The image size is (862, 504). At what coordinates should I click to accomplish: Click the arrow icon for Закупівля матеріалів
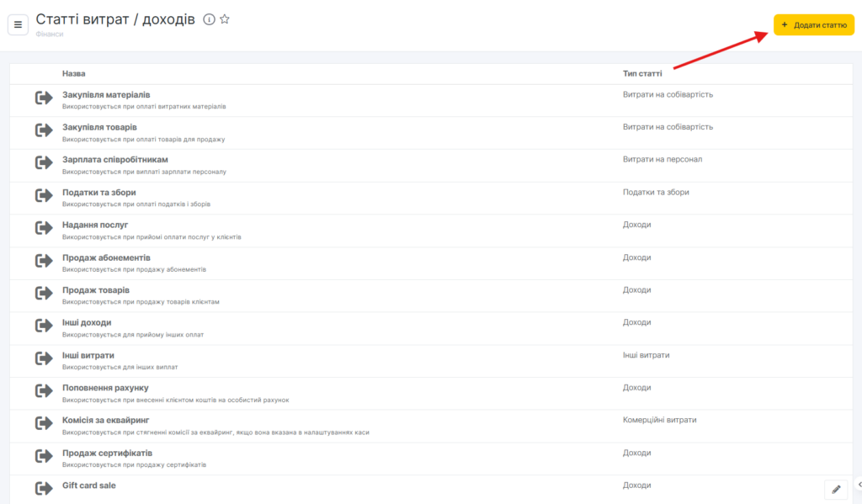point(44,98)
